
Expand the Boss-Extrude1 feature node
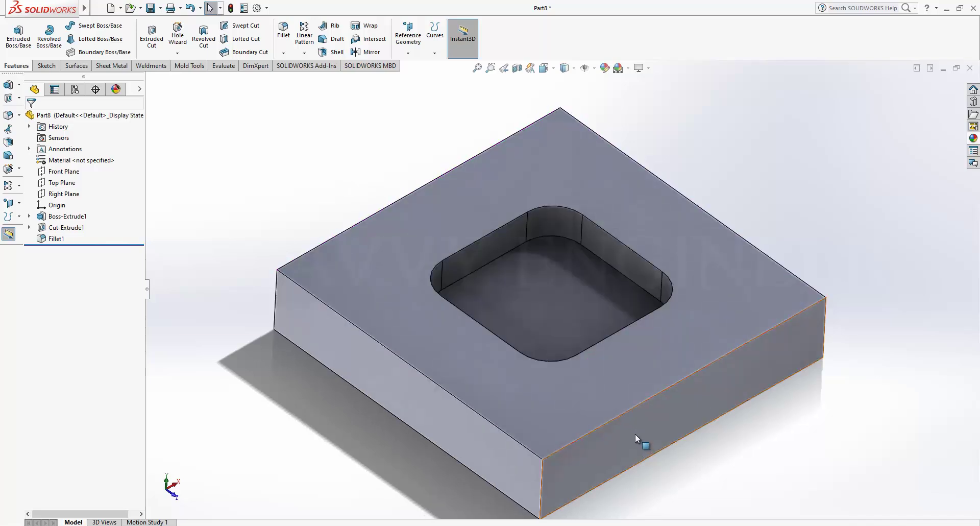[x=29, y=217]
